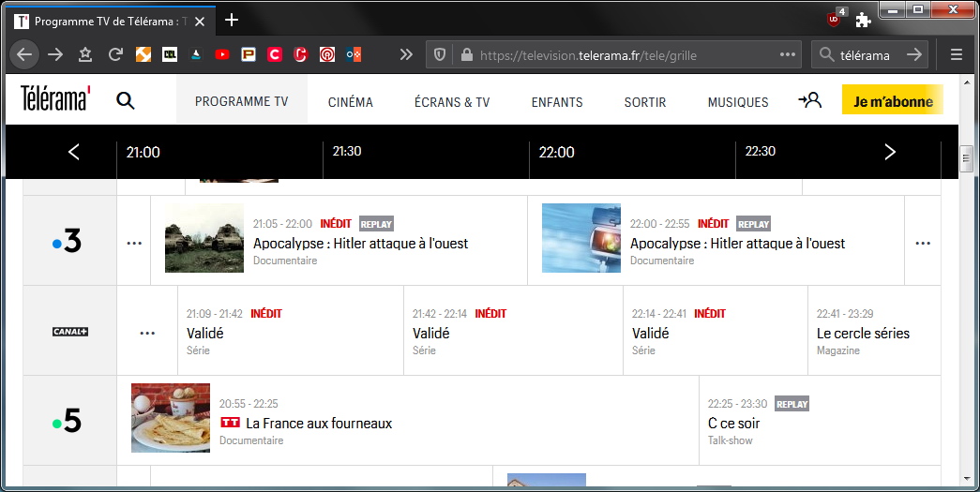Open a new browser tab
The width and height of the screenshot is (980, 492).
point(232,20)
